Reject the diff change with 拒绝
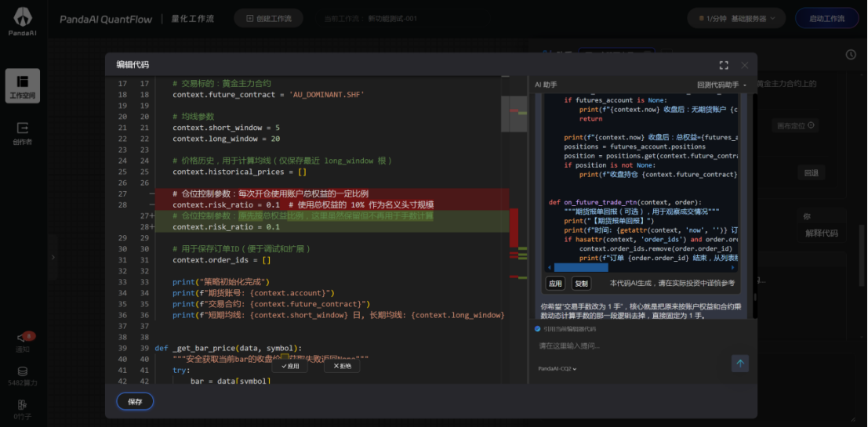The image size is (868, 427). point(342,366)
